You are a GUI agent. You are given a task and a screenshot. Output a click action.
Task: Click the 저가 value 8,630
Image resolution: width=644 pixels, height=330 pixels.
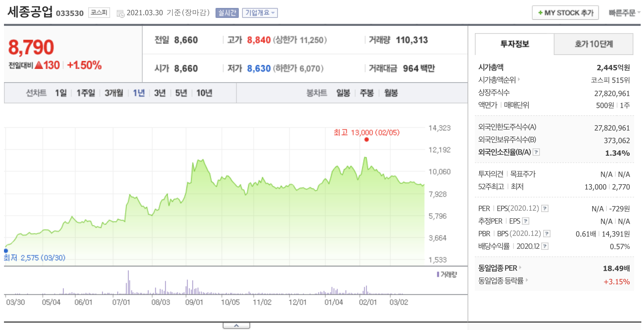pos(259,69)
